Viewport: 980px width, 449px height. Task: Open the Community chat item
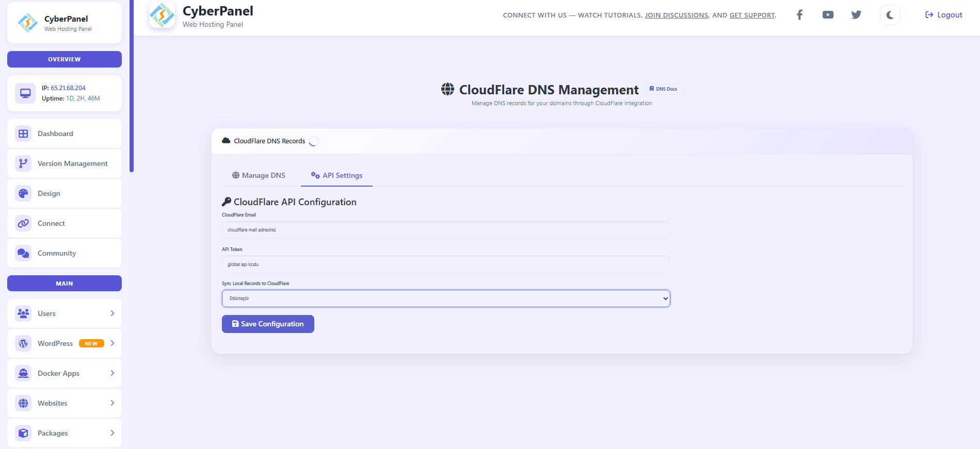click(65, 253)
